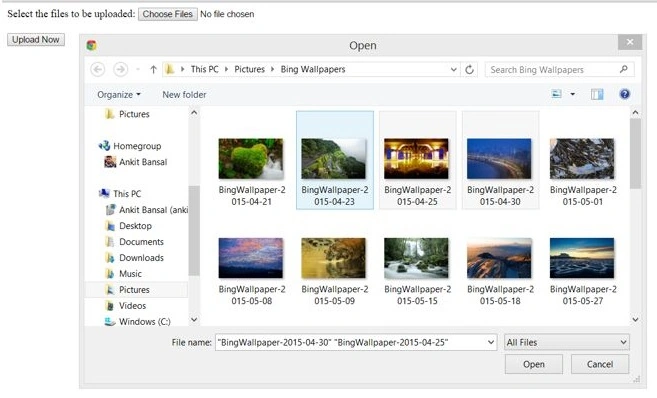Open the Music folder in sidebar
The height and width of the screenshot is (398, 657).
pyautogui.click(x=123, y=274)
